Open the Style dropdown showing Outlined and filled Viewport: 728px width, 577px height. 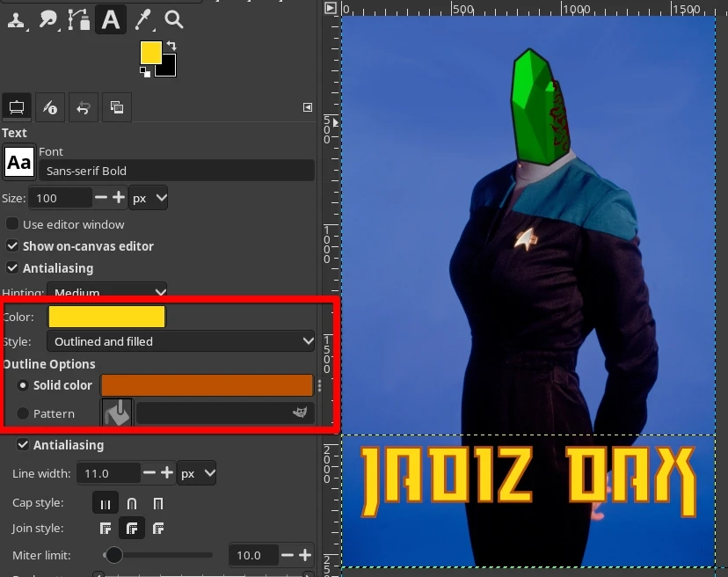coord(181,341)
